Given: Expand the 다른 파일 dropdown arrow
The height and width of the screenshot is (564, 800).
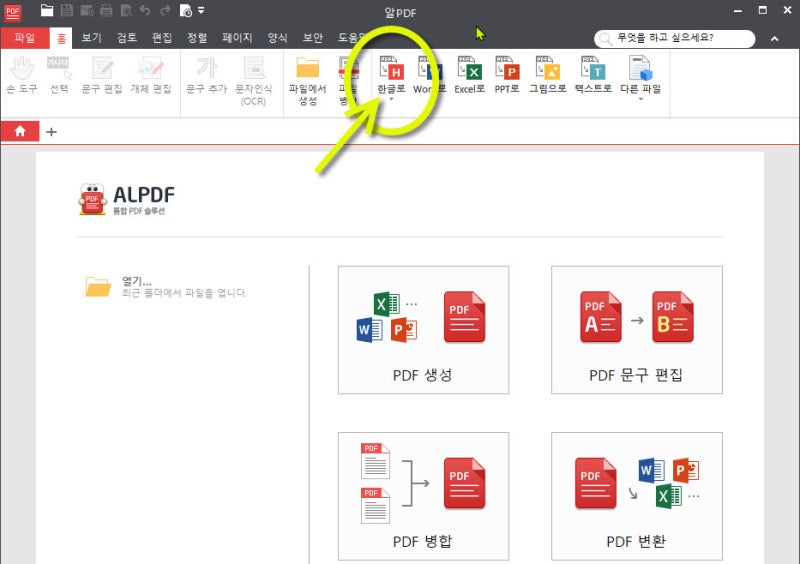Looking at the screenshot, I should pos(641,99).
